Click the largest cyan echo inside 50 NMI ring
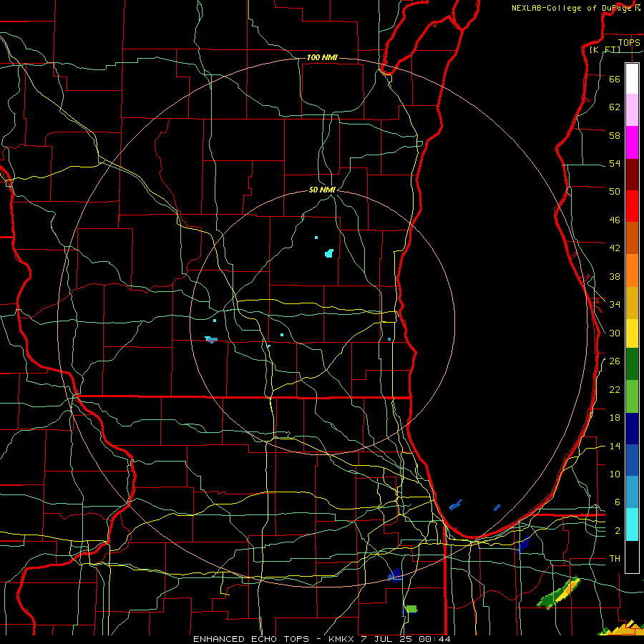 (x=329, y=253)
